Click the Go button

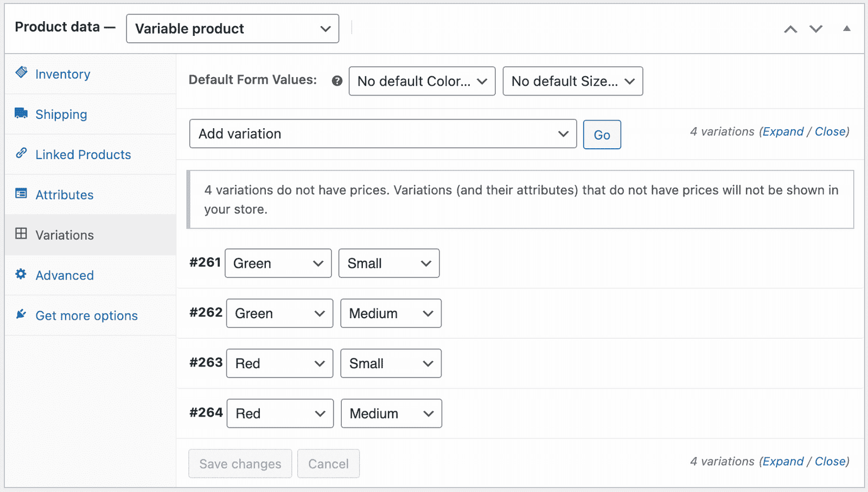click(x=602, y=135)
